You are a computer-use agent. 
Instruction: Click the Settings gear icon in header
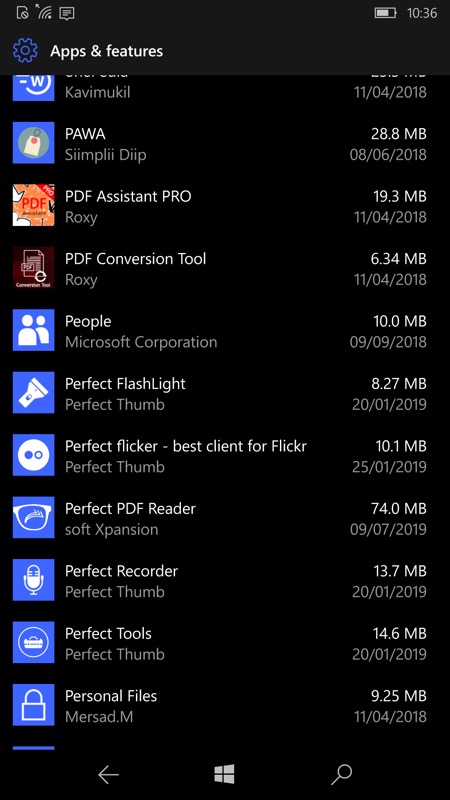point(25,51)
